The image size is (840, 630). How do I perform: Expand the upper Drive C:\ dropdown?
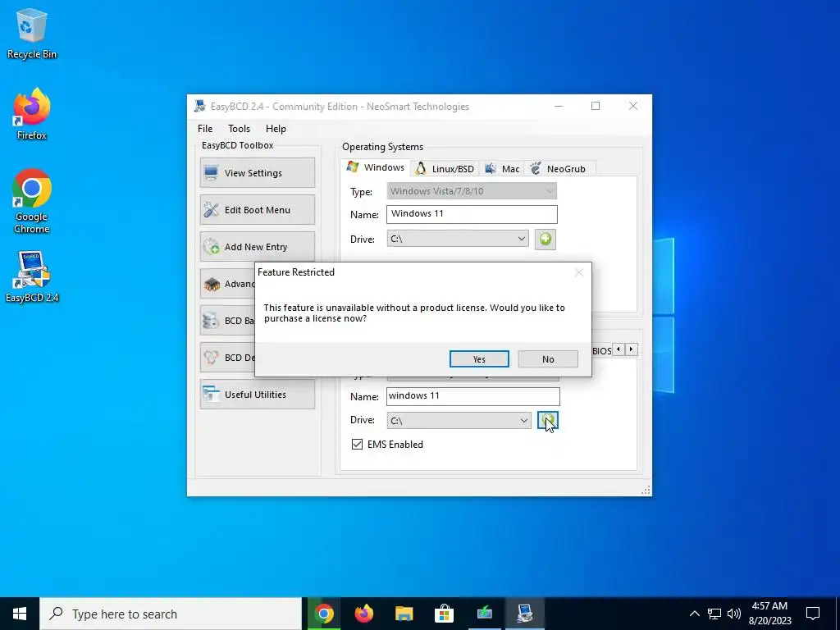[521, 239]
